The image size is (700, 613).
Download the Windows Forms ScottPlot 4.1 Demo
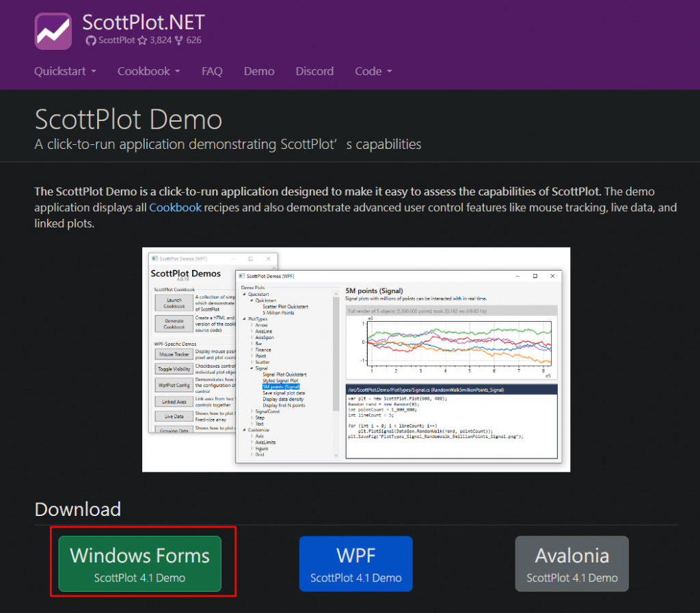pos(139,564)
